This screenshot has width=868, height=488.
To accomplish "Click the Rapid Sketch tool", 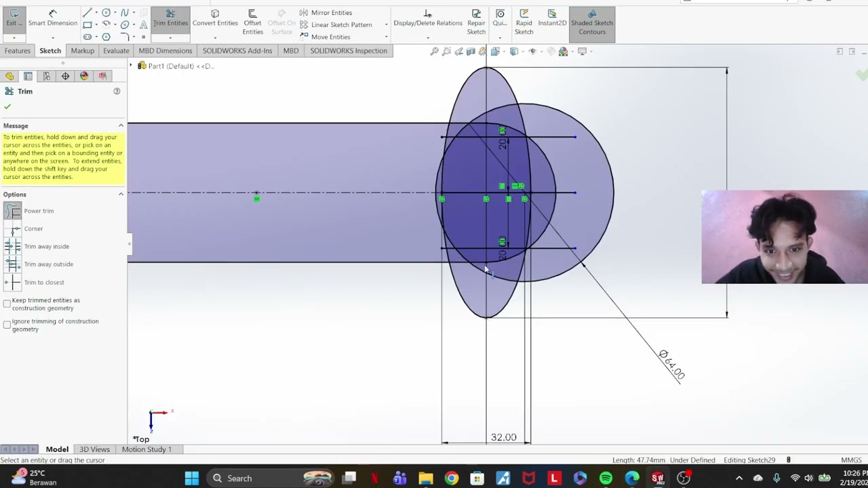I will (524, 22).
